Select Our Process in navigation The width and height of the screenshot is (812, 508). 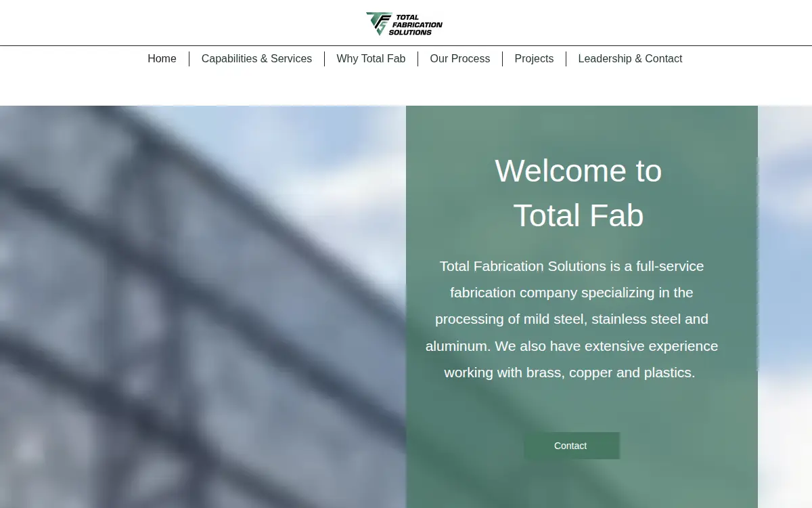coord(460,59)
